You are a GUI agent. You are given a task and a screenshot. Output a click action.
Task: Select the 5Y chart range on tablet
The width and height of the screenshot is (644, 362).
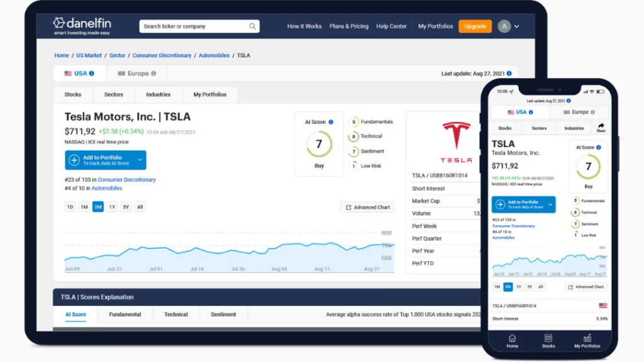click(126, 207)
